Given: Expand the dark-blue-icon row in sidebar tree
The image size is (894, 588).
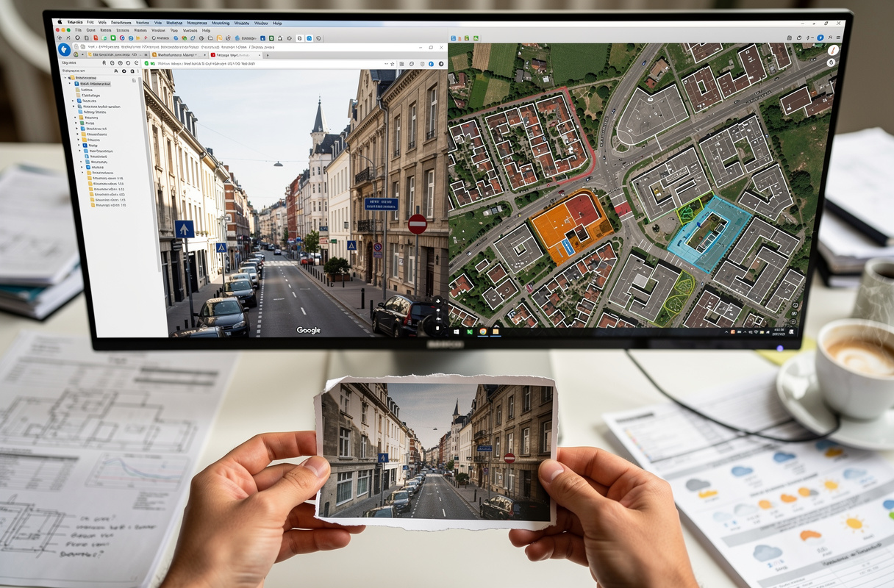Looking at the screenshot, I should pyautogui.click(x=79, y=146).
